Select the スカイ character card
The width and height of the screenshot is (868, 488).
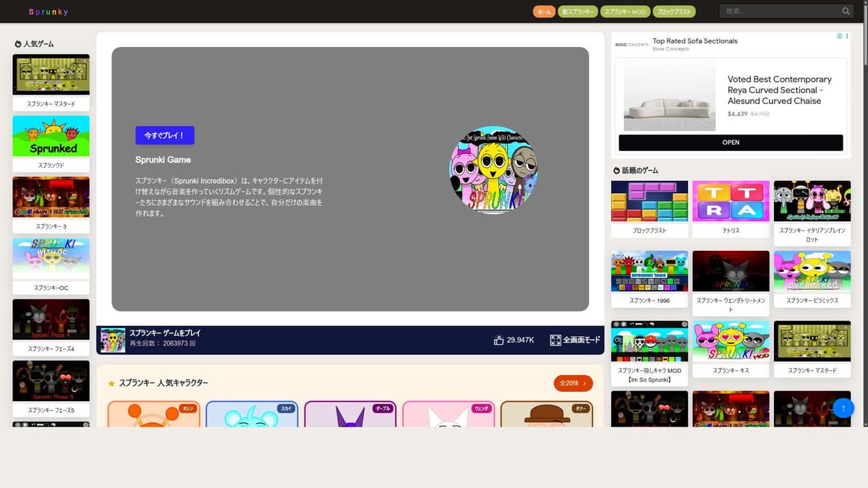[x=252, y=414]
